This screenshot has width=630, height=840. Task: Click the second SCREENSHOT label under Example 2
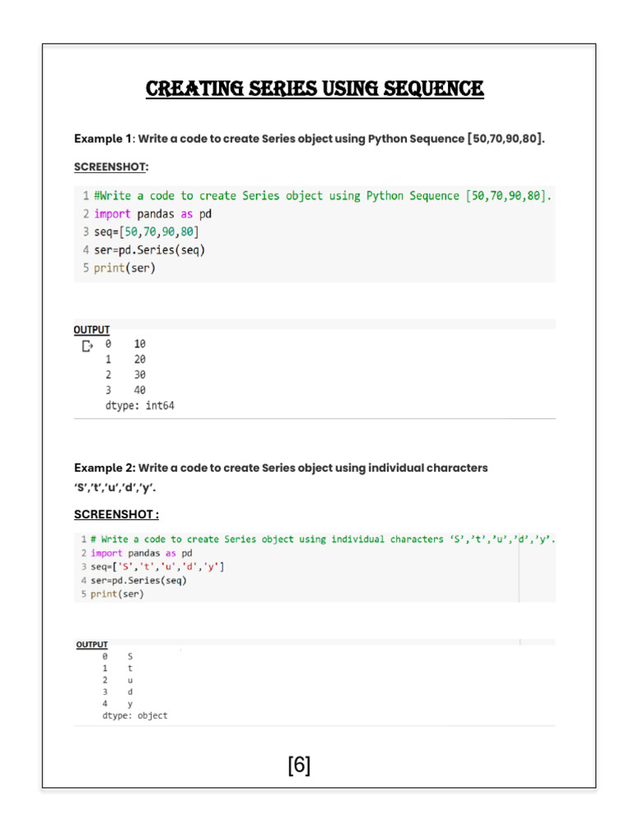(116, 514)
